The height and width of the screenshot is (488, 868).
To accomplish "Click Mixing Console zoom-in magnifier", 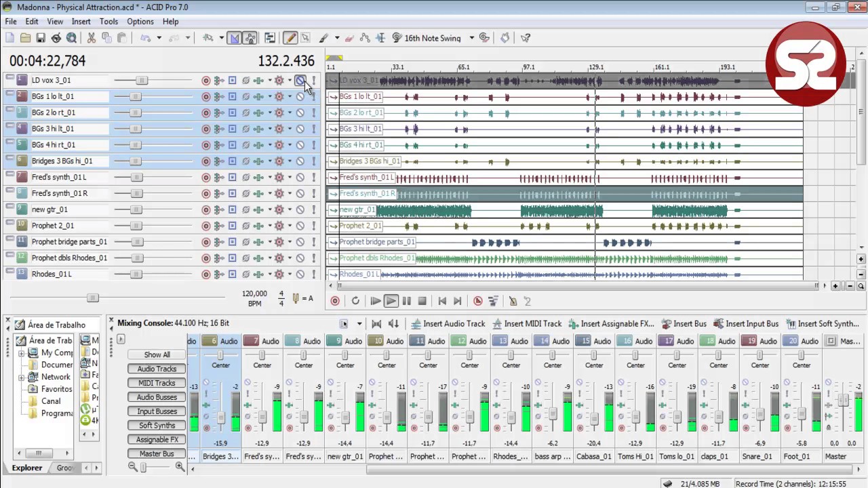I will (x=180, y=467).
